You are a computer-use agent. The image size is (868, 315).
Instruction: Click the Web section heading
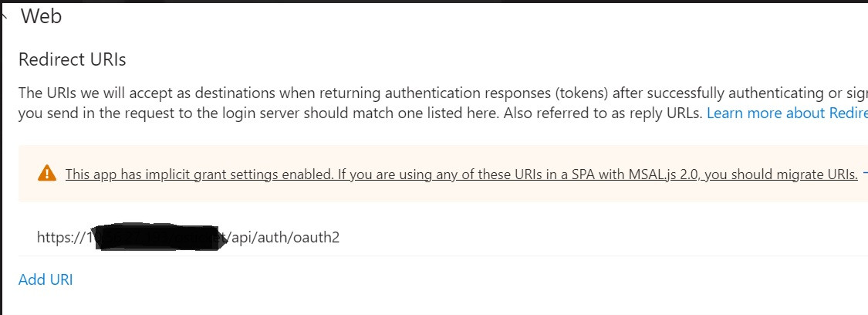(41, 17)
